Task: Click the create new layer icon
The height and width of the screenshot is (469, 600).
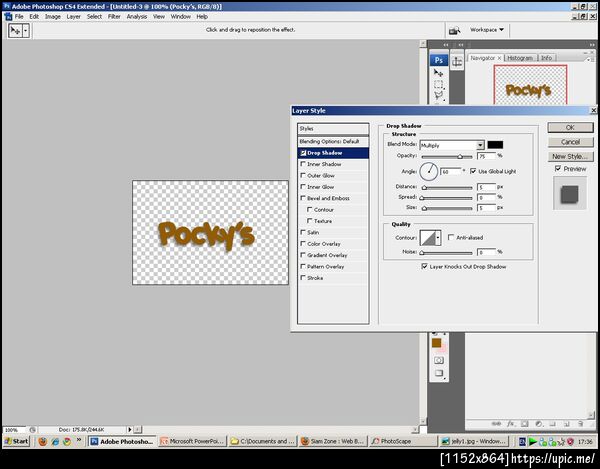Action: pyautogui.click(x=567, y=424)
